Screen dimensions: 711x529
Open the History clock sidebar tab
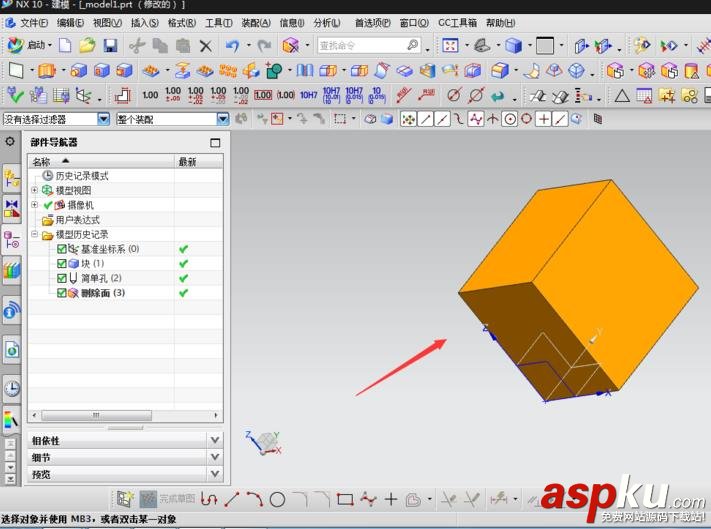[x=11, y=388]
